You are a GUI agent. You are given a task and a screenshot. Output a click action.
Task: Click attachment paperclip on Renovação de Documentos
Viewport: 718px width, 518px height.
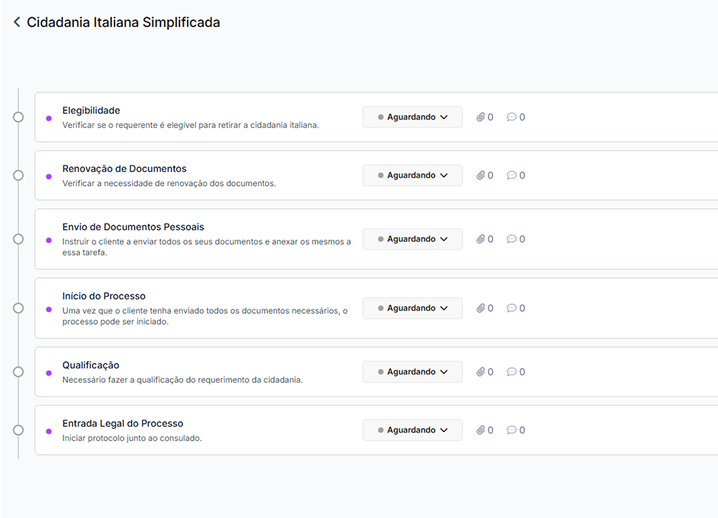click(481, 175)
